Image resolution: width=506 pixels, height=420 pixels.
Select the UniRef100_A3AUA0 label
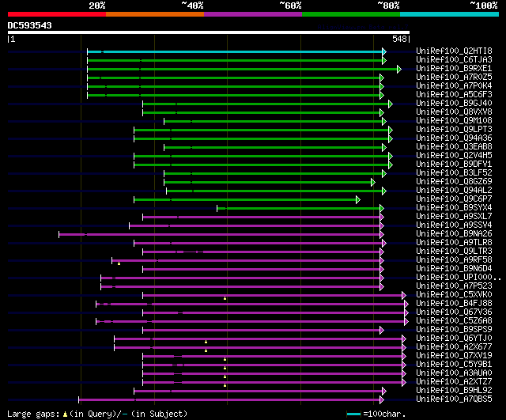tap(454, 373)
